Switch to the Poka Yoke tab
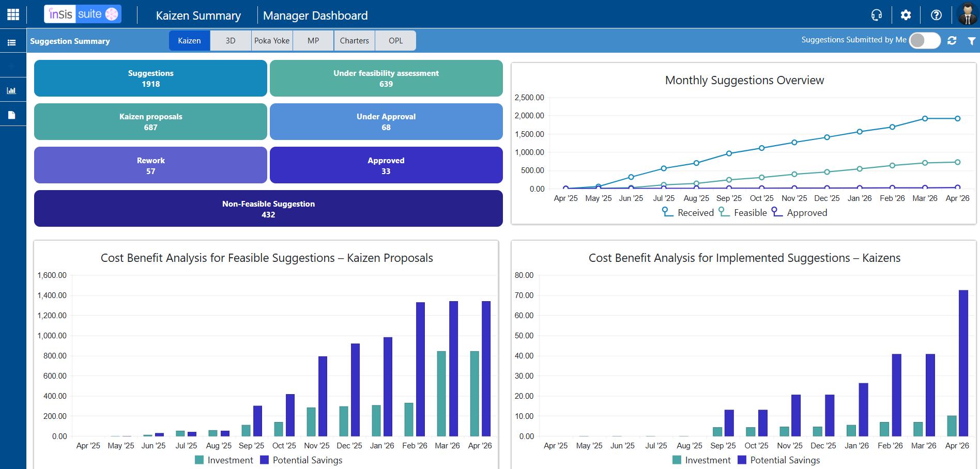The image size is (980, 469). pos(272,40)
